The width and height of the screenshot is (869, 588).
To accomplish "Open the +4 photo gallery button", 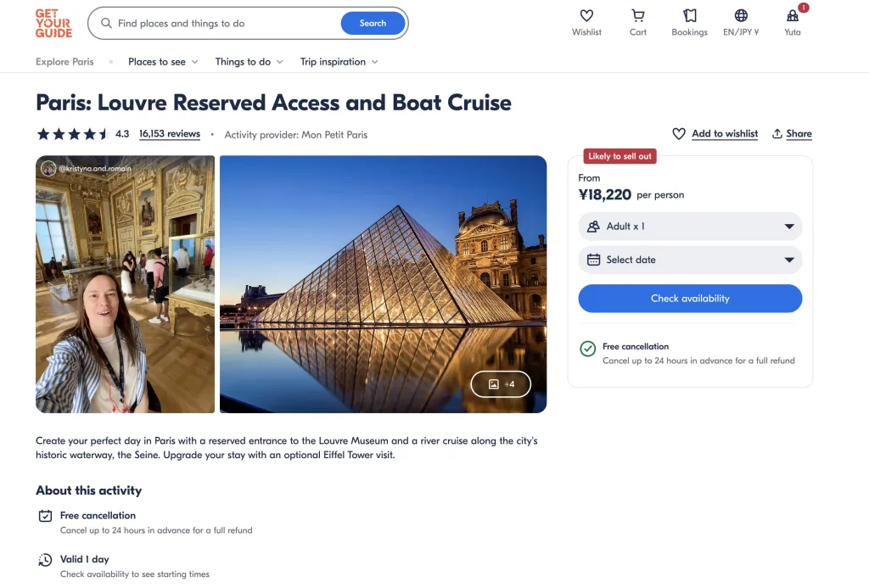I will point(501,384).
